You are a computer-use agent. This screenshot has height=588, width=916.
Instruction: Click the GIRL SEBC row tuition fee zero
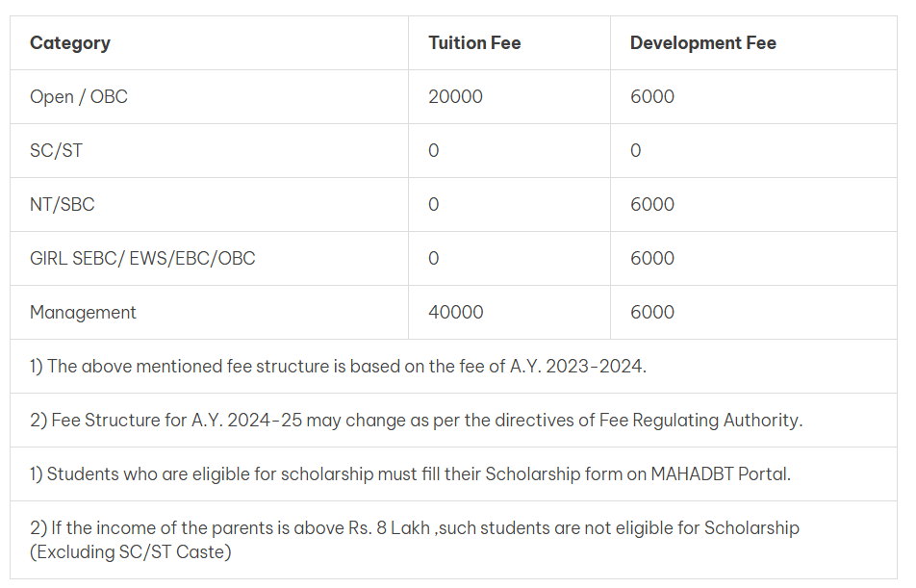tap(434, 259)
